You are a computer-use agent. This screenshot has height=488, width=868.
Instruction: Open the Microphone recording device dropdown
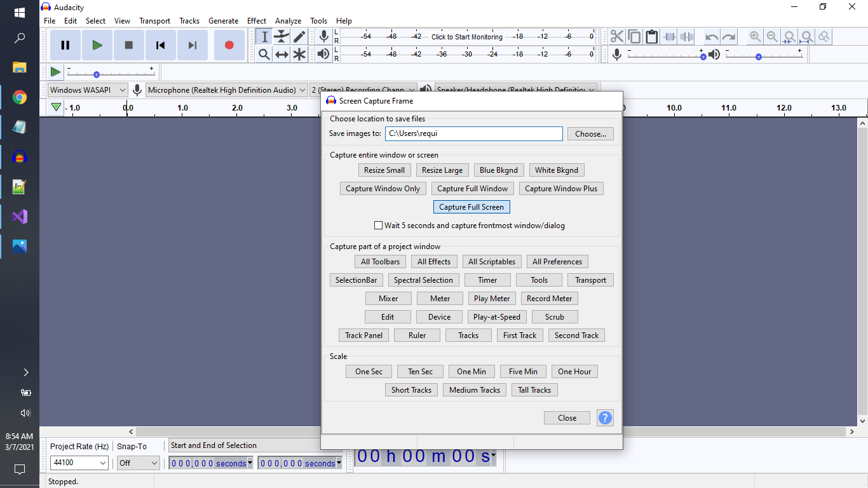click(x=227, y=90)
